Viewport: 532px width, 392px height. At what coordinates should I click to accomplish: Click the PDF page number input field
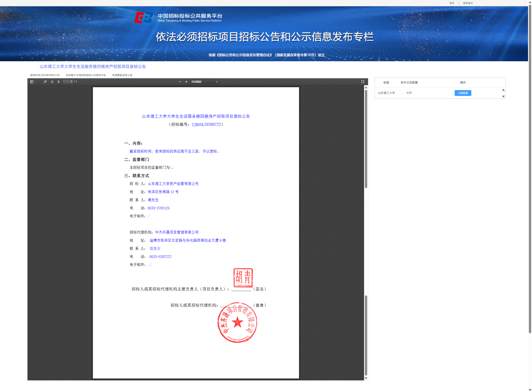coord(68,82)
